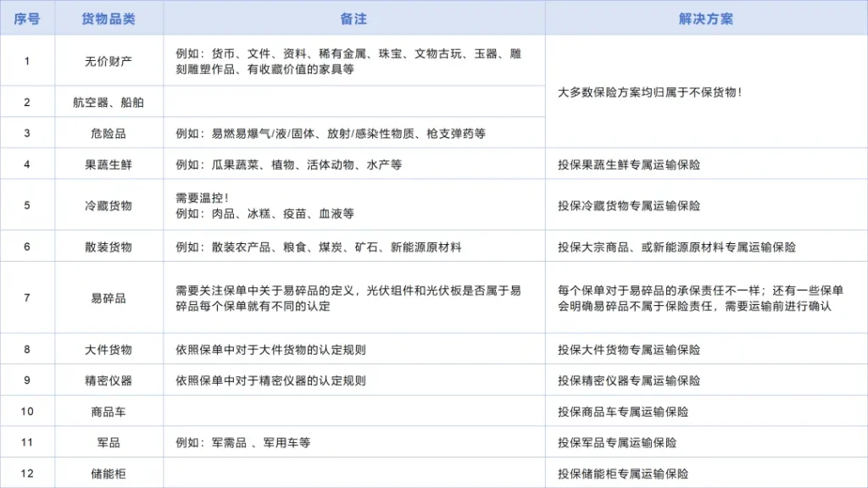
Task: Select the 果蔬生鲜 category cell
Action: pos(108,165)
